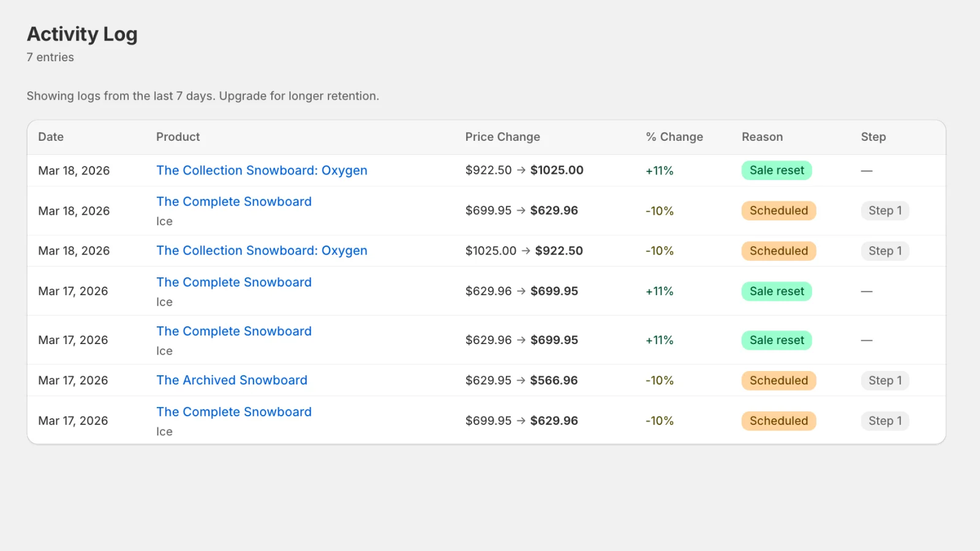The width and height of the screenshot is (980, 551).
Task: Click the 7 entries count text
Action: coord(50,58)
